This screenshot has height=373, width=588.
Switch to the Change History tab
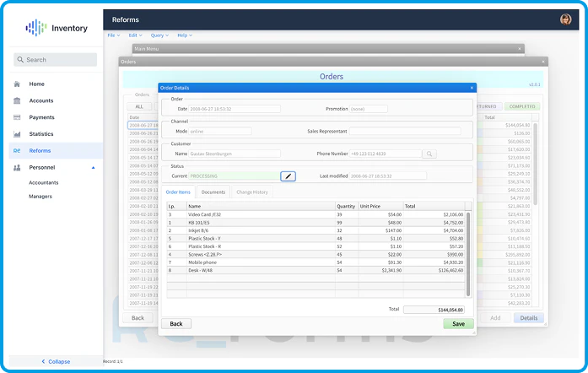click(x=252, y=192)
